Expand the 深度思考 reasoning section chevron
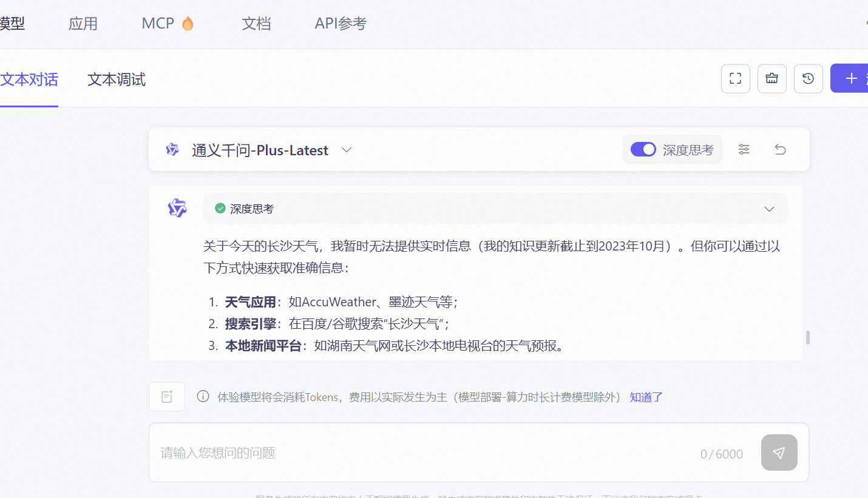 769,209
